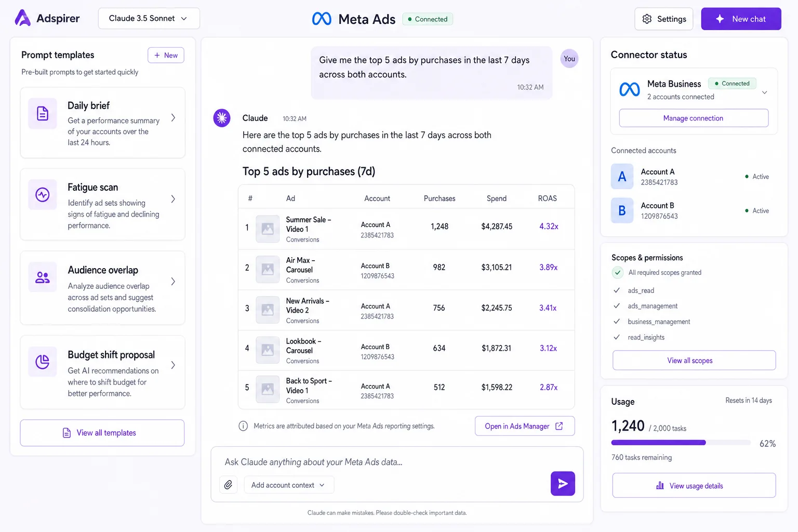This screenshot has height=532, width=798.
Task: Click the 3.89x ROAS value
Action: 548,268
